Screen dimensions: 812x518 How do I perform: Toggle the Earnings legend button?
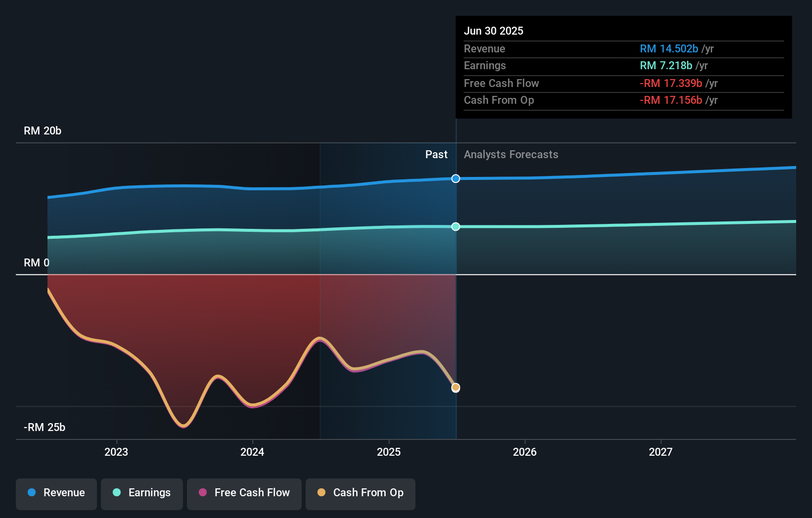142,494
